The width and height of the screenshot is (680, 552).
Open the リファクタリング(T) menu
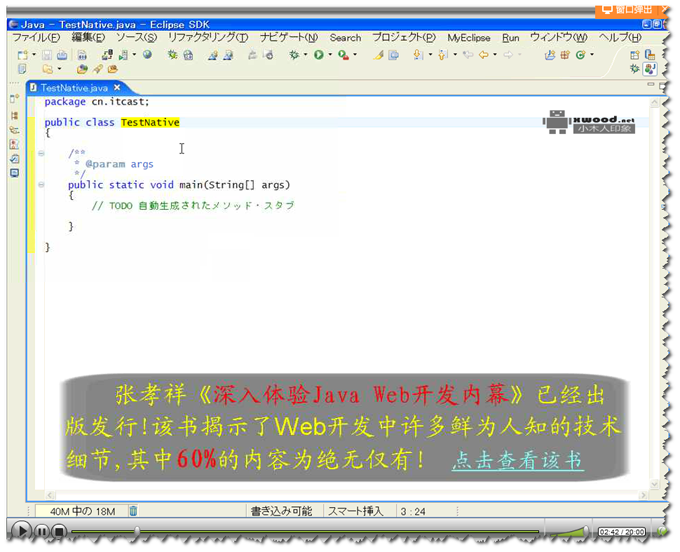(208, 38)
